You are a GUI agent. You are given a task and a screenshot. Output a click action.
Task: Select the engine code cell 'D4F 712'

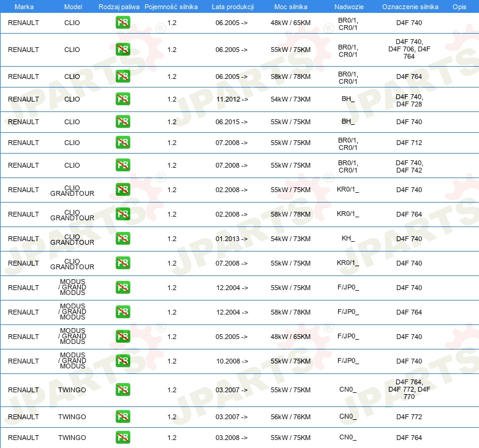(409, 143)
